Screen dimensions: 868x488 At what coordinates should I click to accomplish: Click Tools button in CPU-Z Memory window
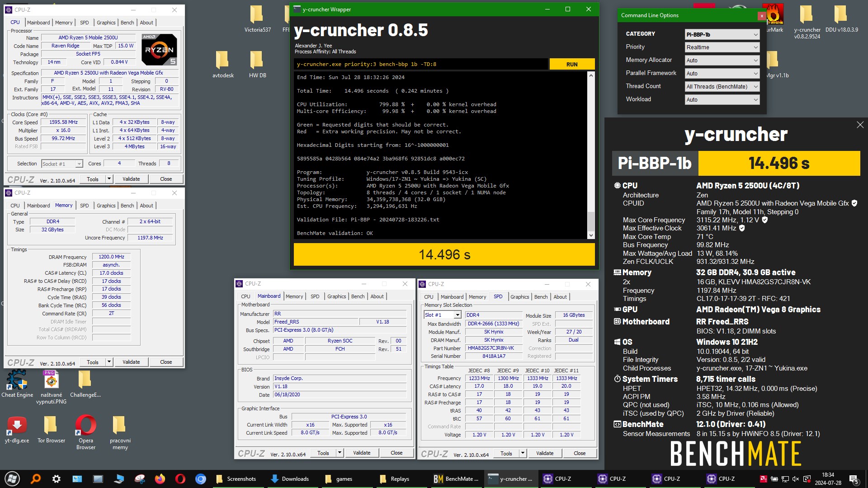pos(92,362)
